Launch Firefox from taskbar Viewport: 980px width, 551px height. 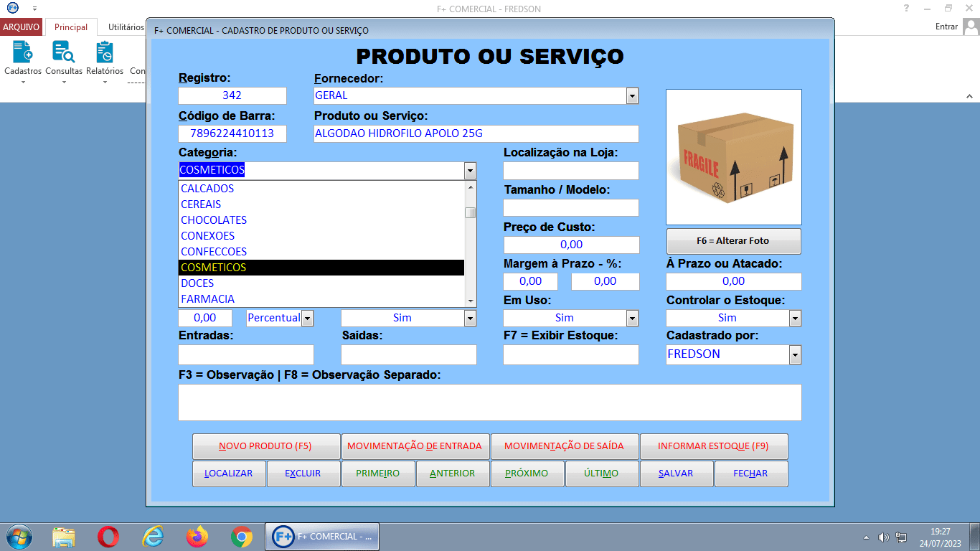pos(197,537)
